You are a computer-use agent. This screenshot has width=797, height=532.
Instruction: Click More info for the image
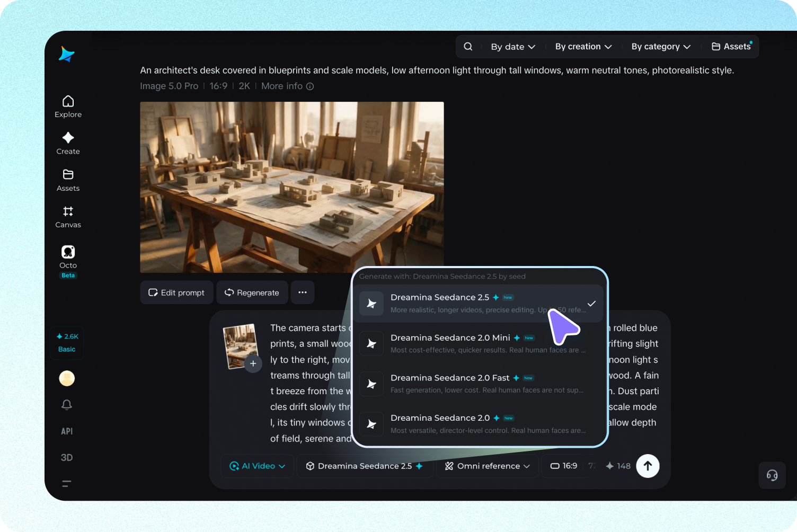click(287, 86)
